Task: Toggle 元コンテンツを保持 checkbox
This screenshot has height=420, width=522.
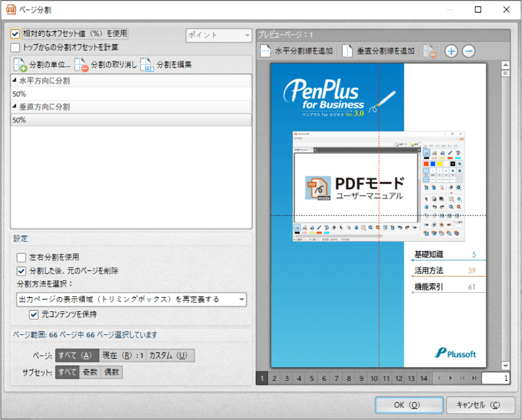Action: click(x=34, y=314)
